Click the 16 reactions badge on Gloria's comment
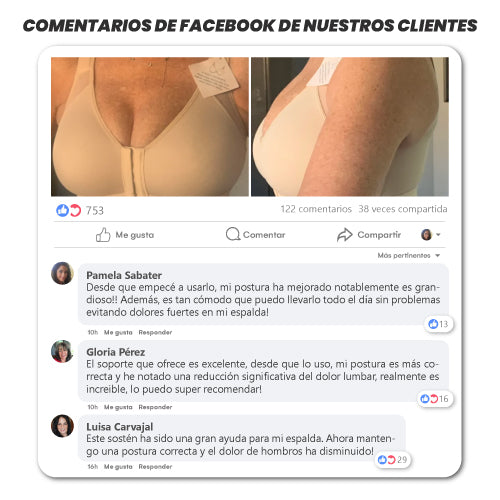The width and height of the screenshot is (500, 500). (434, 399)
